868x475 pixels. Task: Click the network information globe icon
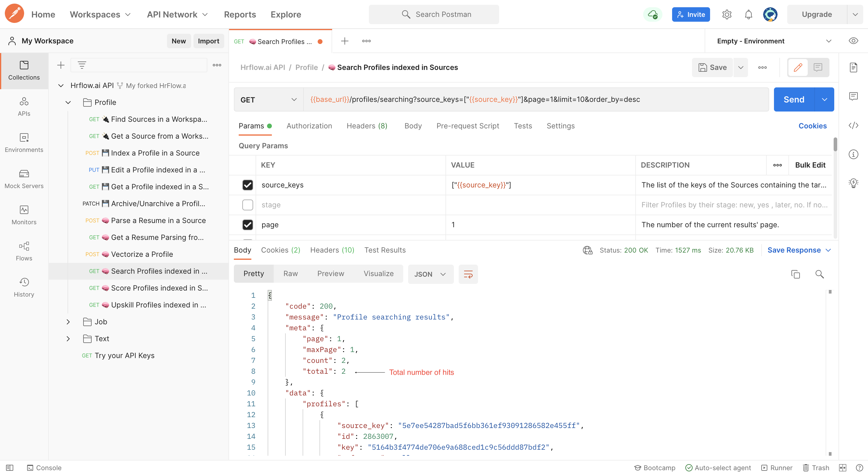click(x=588, y=250)
